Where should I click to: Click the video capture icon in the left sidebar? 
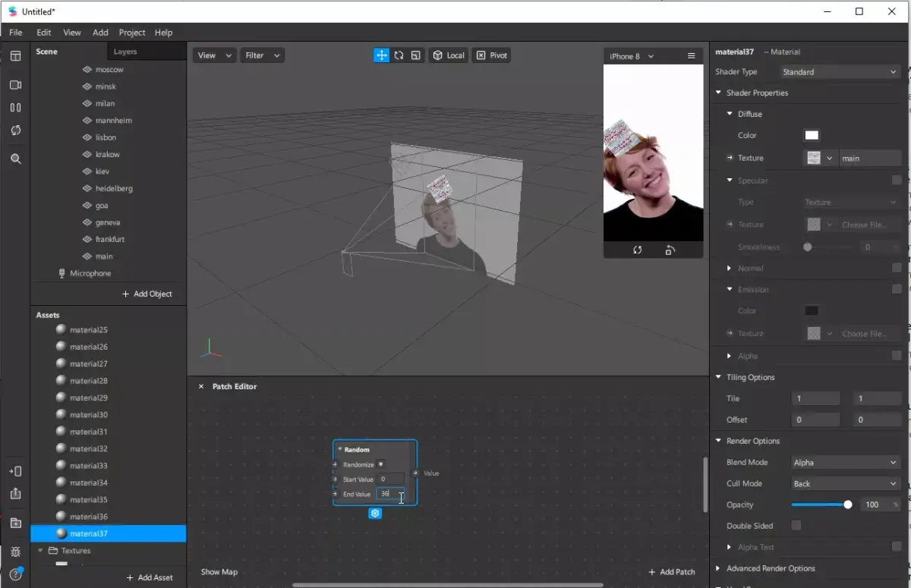point(15,85)
